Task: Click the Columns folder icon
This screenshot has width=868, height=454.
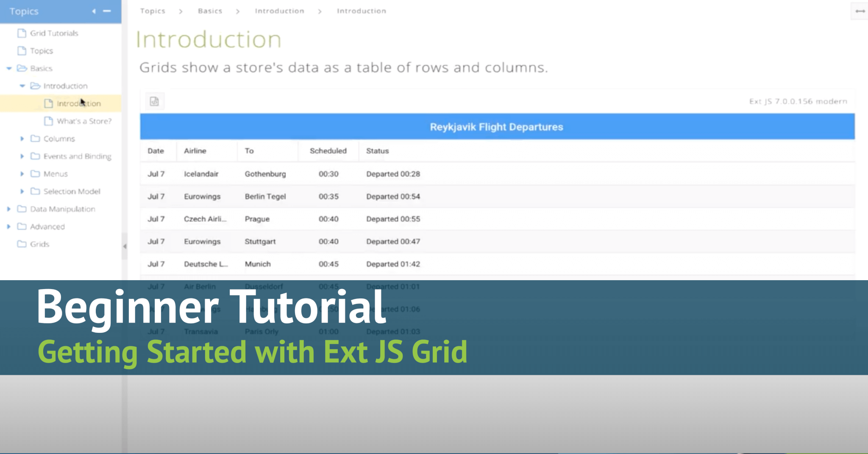Action: (35, 139)
